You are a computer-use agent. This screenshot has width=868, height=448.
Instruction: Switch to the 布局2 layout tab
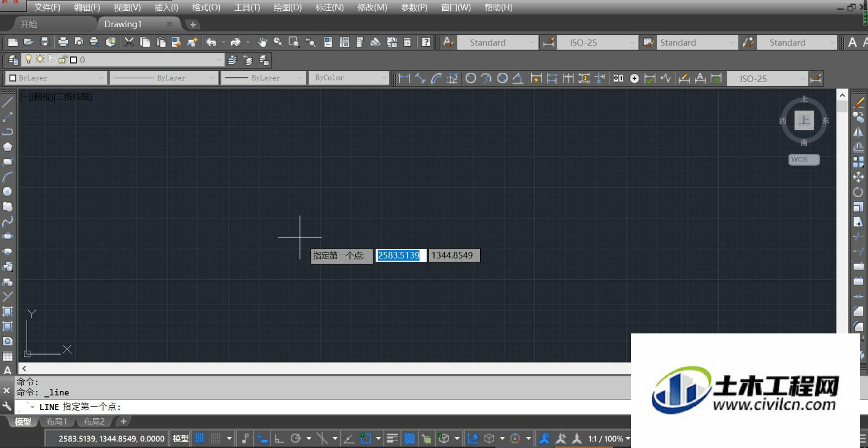[x=94, y=421]
